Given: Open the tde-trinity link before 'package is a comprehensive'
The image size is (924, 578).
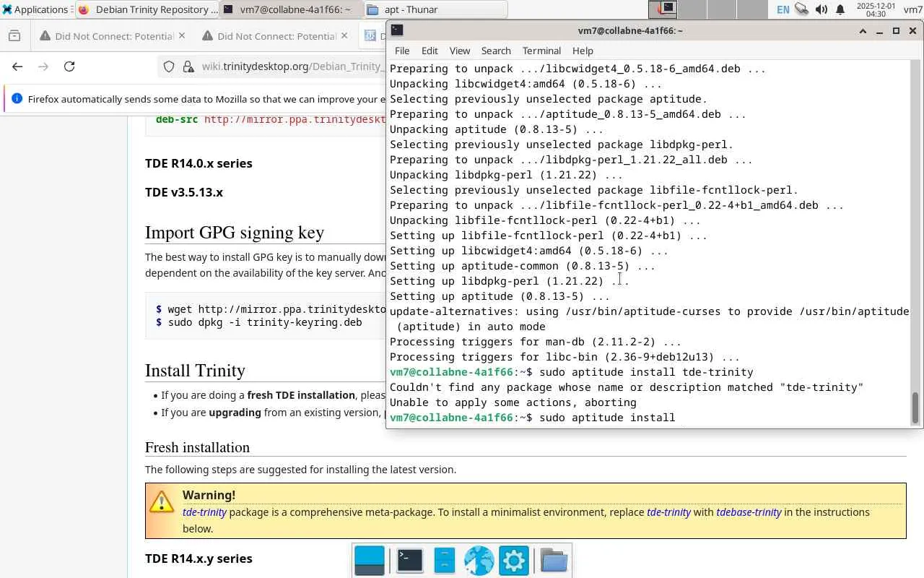Looking at the screenshot, I should tap(204, 512).
